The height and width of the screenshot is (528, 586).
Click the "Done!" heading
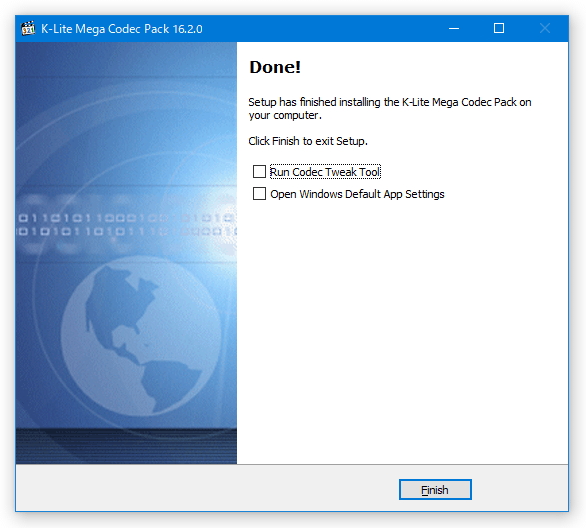275,67
